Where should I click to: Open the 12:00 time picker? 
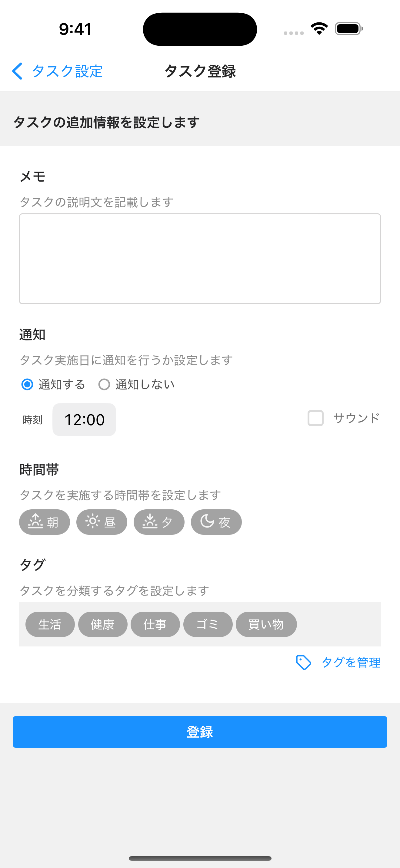(84, 419)
